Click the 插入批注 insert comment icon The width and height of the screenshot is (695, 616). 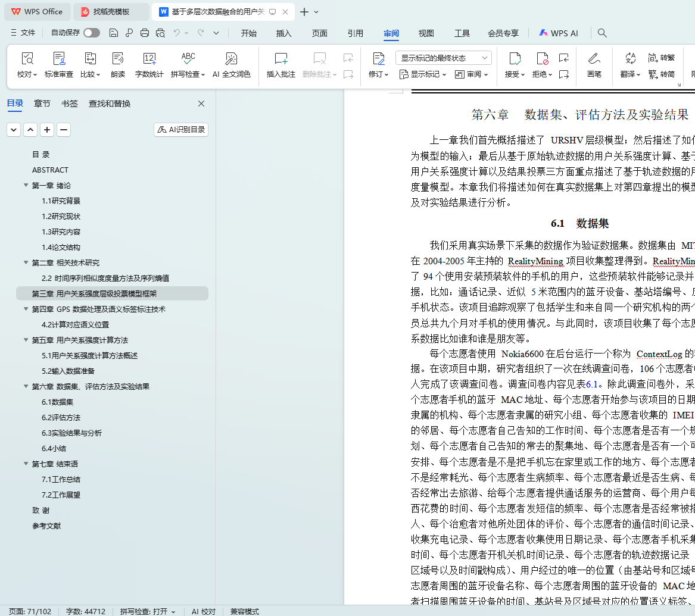281,59
